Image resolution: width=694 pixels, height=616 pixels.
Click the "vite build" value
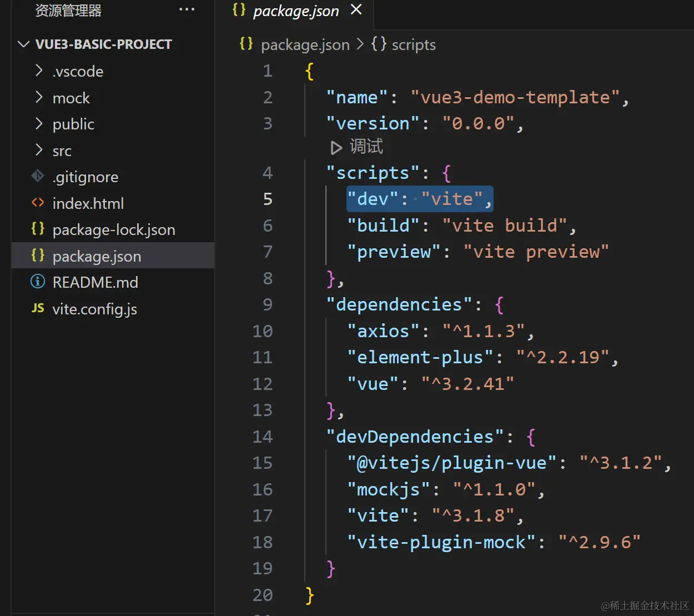(505, 226)
